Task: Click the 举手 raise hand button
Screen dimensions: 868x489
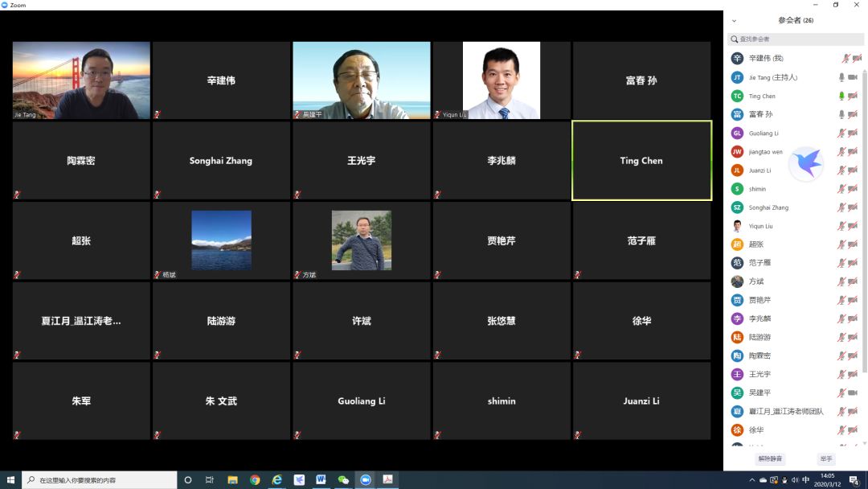Action: (825, 458)
